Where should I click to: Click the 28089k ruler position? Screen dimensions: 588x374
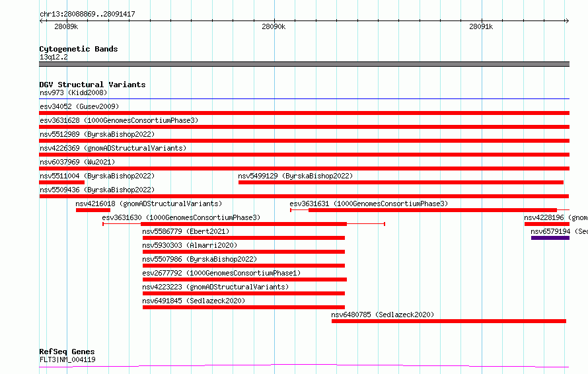point(66,26)
